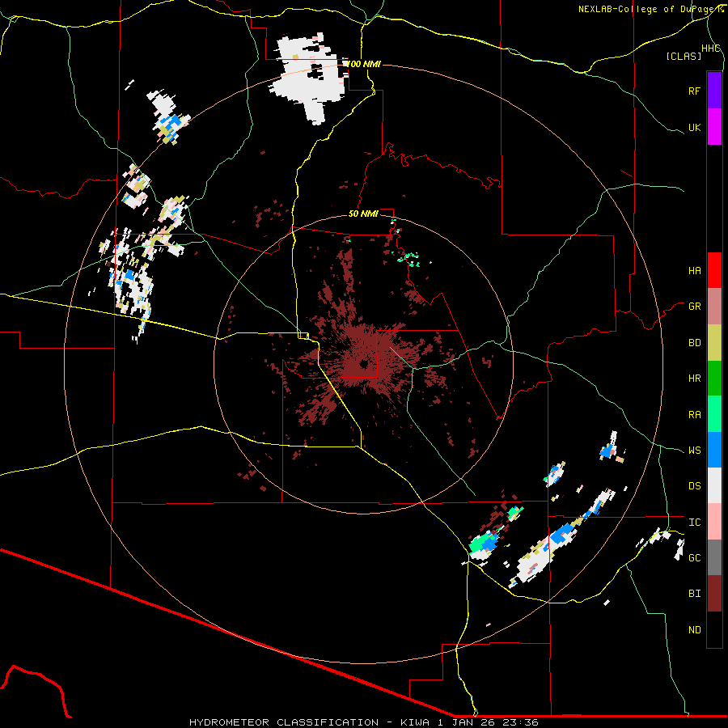Click the UK legend label
728x728 pixels.
pos(694,127)
